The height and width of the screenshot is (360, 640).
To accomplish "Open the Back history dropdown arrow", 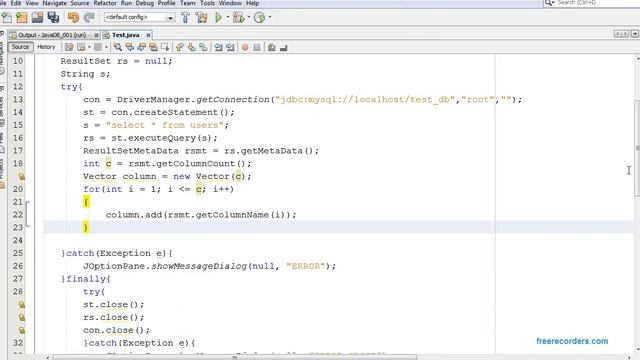I will (x=89, y=47).
